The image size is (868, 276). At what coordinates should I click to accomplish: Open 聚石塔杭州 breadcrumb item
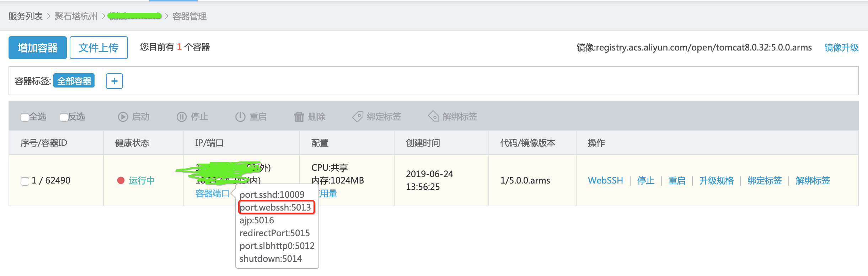pyautogui.click(x=76, y=16)
